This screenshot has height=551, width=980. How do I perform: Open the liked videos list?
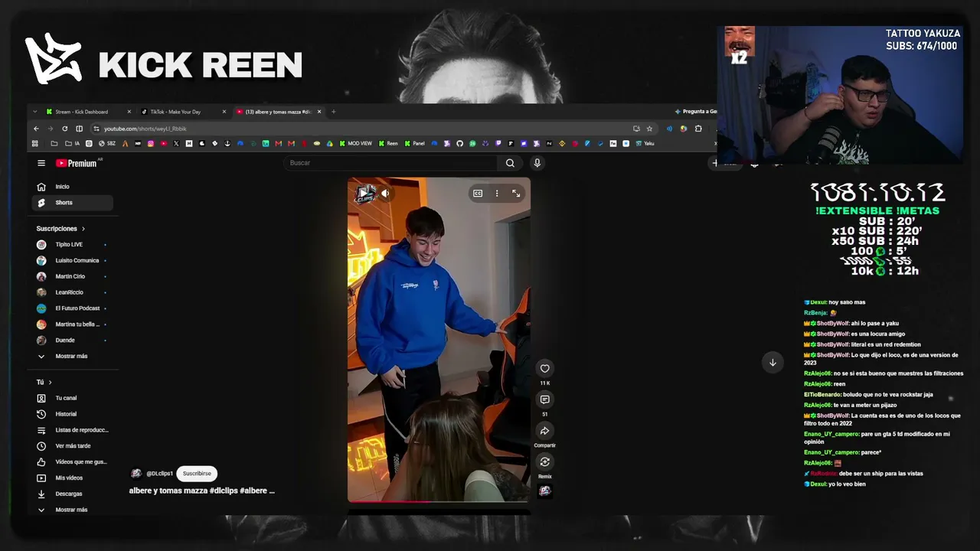click(73, 462)
